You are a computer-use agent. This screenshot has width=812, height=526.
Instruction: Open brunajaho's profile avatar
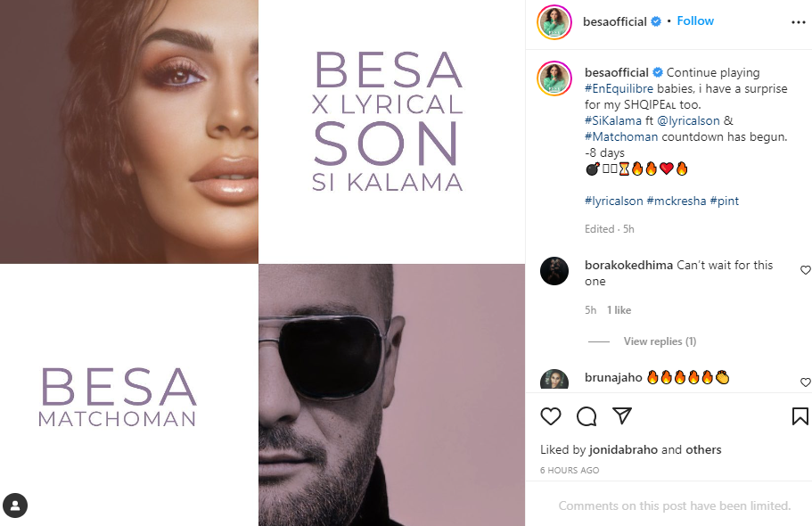click(554, 381)
